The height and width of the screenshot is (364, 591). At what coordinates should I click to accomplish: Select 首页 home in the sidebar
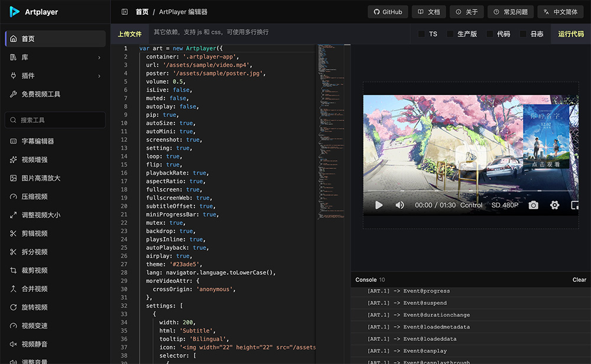pos(56,39)
